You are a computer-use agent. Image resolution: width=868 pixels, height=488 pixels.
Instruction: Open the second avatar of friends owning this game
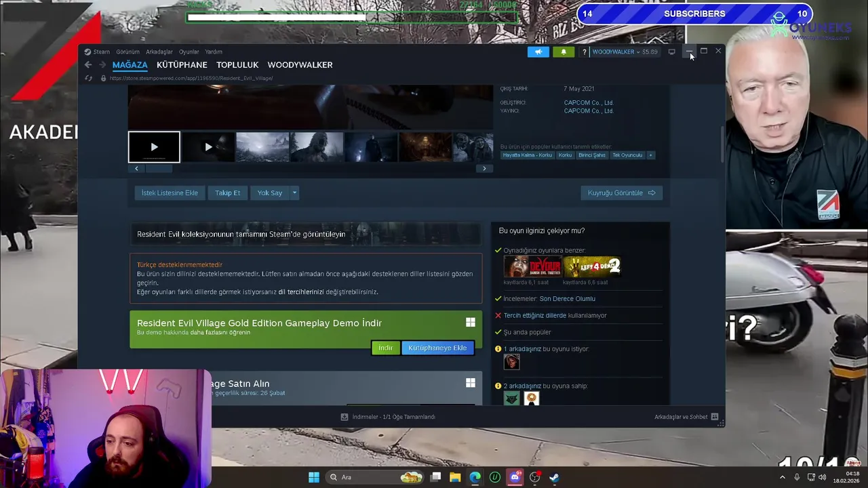532,399
